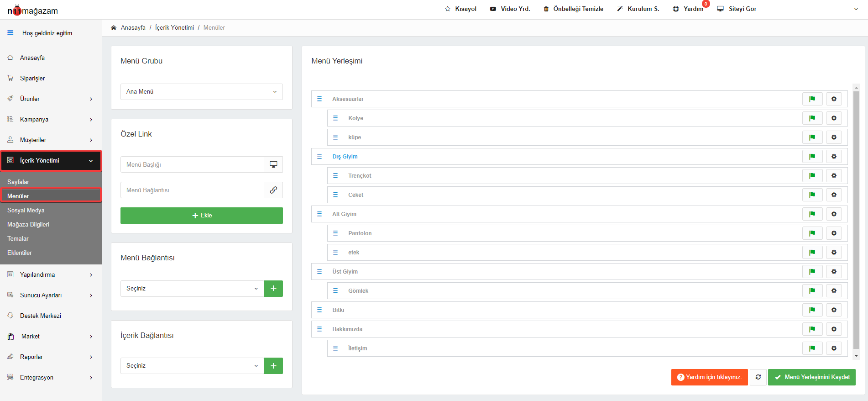Collapse İçerik Yönetimi sidebar section

click(x=51, y=161)
